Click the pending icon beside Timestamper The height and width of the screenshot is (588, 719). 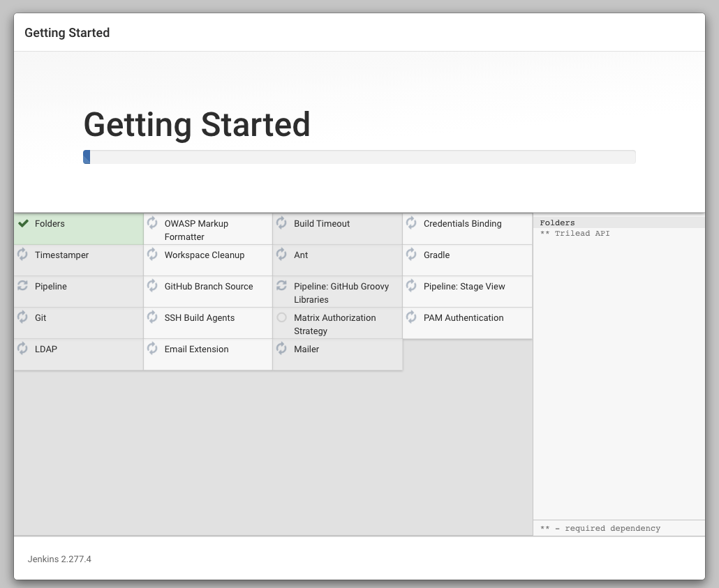(x=22, y=254)
